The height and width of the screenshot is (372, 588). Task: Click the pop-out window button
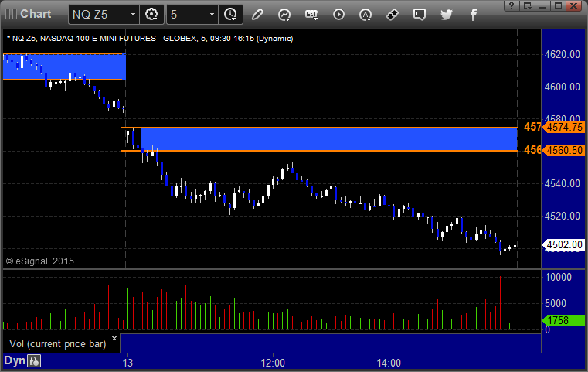(528, 5)
